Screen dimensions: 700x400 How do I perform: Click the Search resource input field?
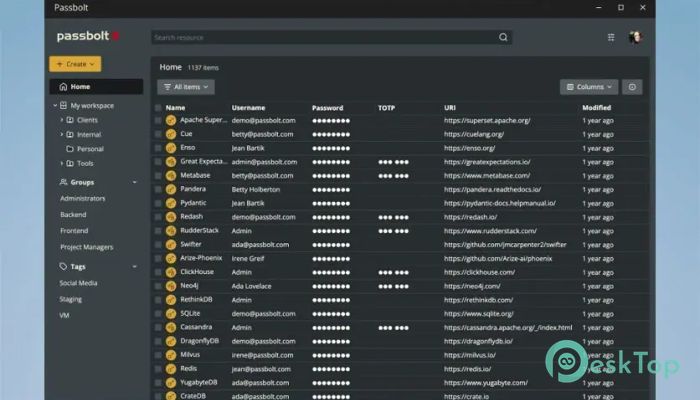coord(331,38)
